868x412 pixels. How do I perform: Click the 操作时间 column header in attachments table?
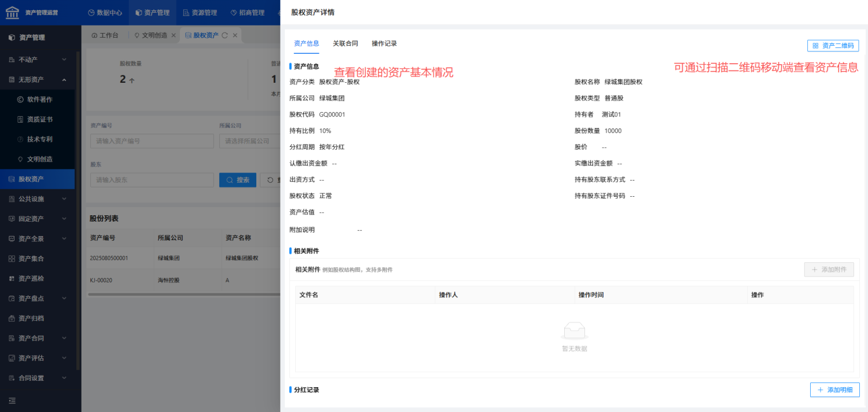tap(661, 295)
